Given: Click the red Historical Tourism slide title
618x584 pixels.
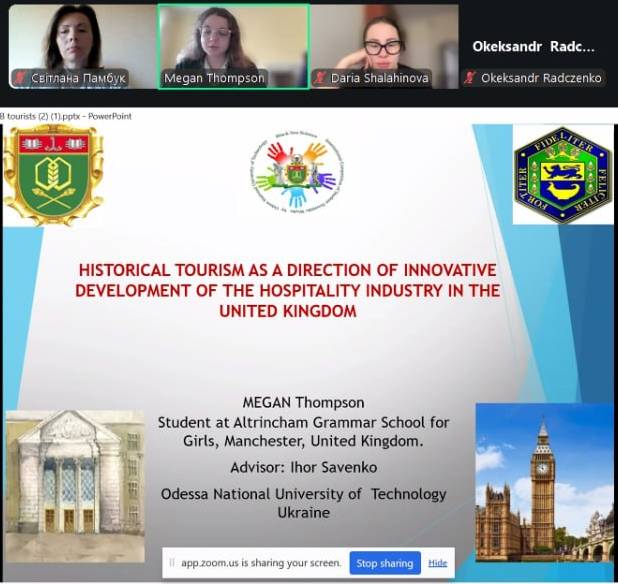Looking at the screenshot, I should (287, 291).
